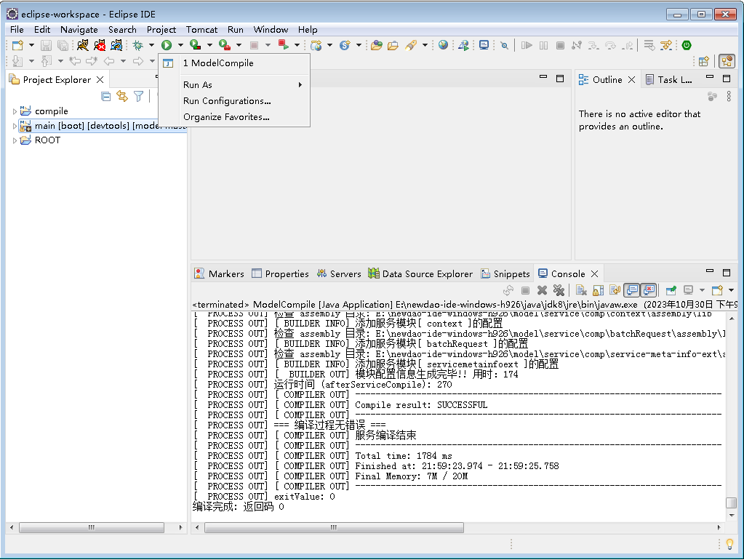Switch to the Task List tab
Image resolution: width=744 pixels, height=560 pixels.
click(668, 80)
